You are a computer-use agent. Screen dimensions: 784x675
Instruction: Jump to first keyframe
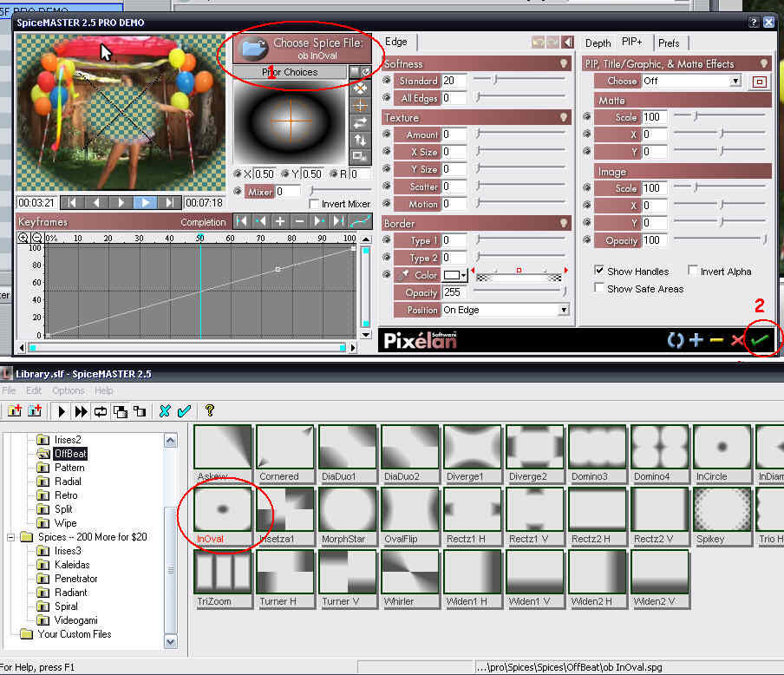click(241, 221)
